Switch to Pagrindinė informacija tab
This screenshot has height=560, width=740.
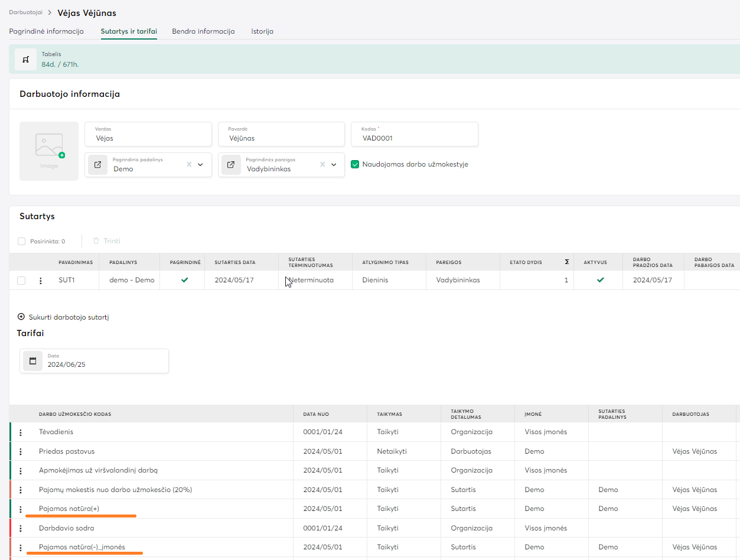(46, 31)
